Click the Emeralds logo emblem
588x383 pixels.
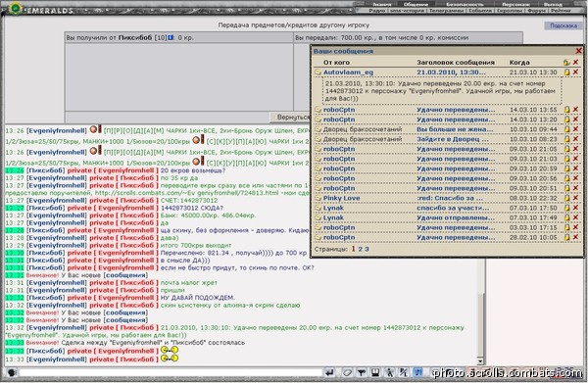point(16,8)
